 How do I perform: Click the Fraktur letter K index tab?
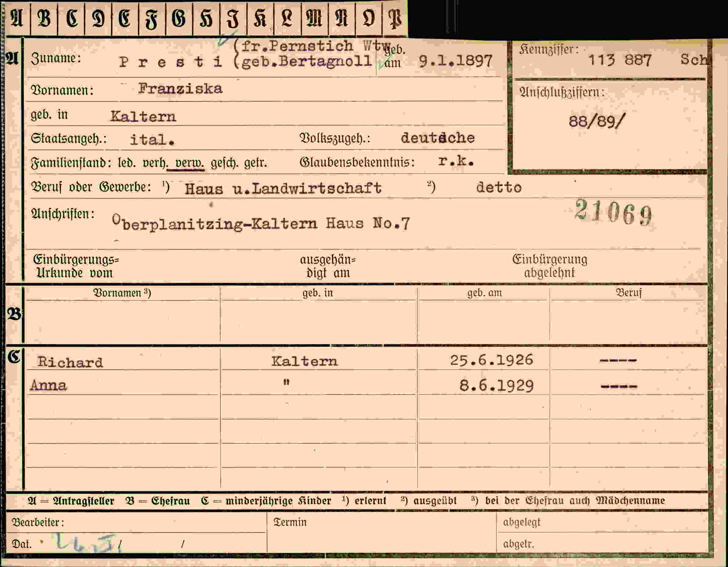pos(260,18)
